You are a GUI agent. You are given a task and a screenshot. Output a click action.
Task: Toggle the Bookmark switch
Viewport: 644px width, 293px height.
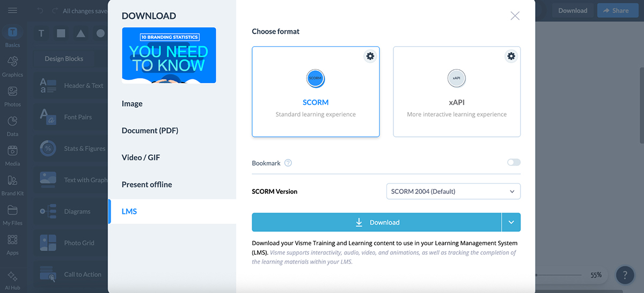(514, 163)
